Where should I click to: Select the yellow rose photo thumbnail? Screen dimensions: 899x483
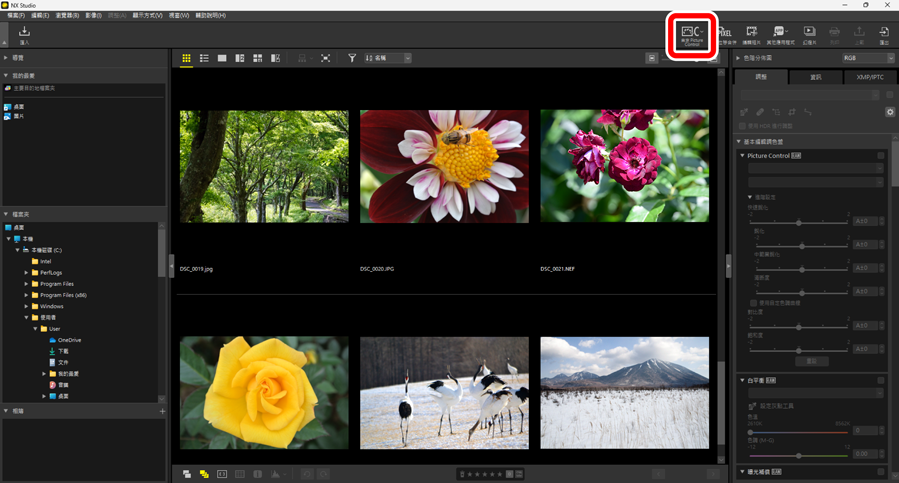[264, 392]
